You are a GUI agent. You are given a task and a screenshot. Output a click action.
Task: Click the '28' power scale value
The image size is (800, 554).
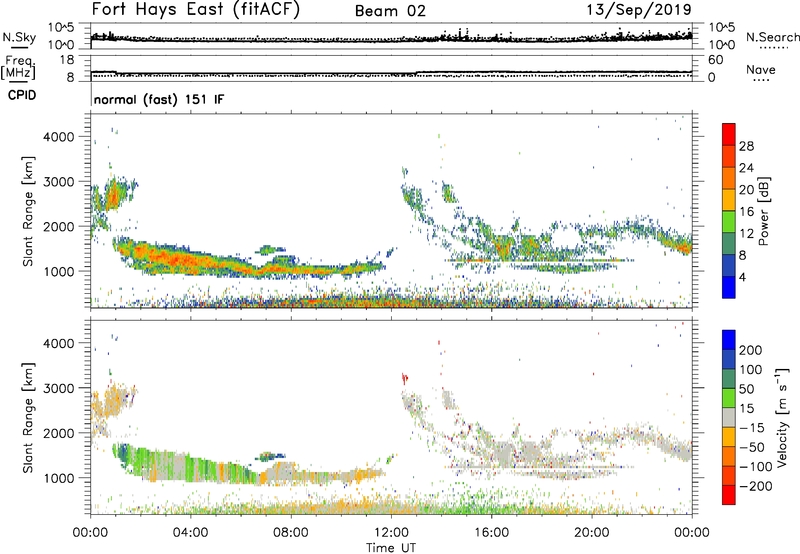746,146
